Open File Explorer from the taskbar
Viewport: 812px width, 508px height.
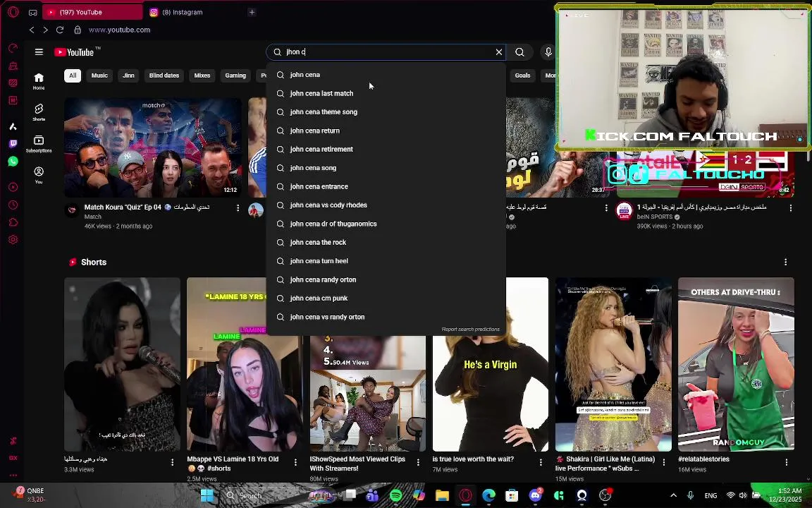[x=442, y=495]
